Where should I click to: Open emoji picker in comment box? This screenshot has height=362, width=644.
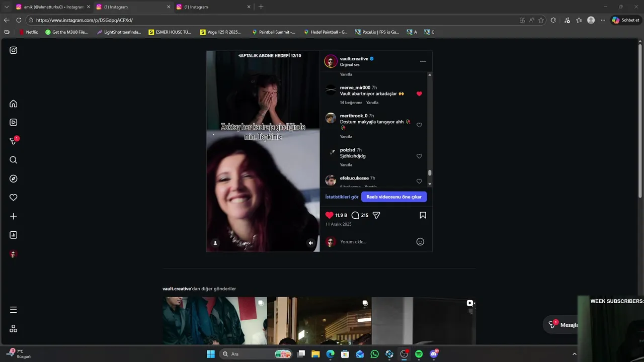coord(420,242)
